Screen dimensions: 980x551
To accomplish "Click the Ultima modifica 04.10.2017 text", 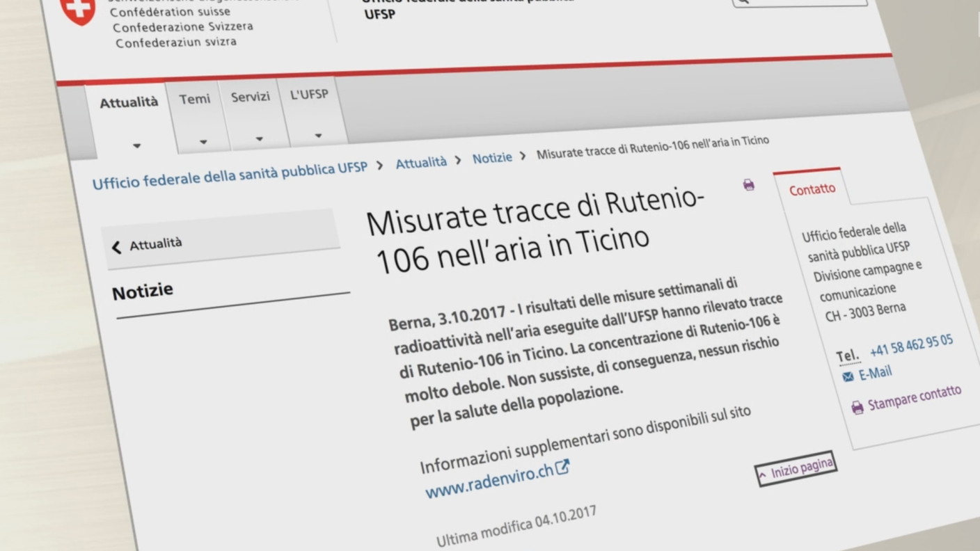I will coord(516,527).
